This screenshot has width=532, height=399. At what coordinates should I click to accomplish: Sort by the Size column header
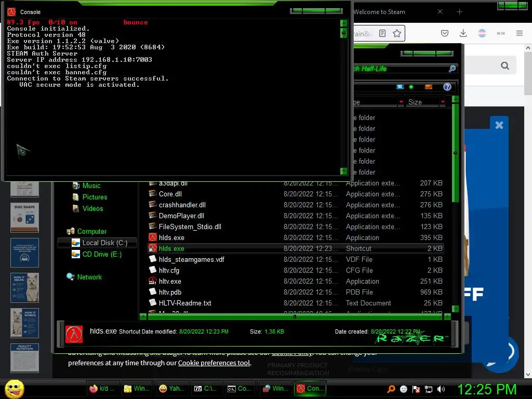pyautogui.click(x=423, y=102)
